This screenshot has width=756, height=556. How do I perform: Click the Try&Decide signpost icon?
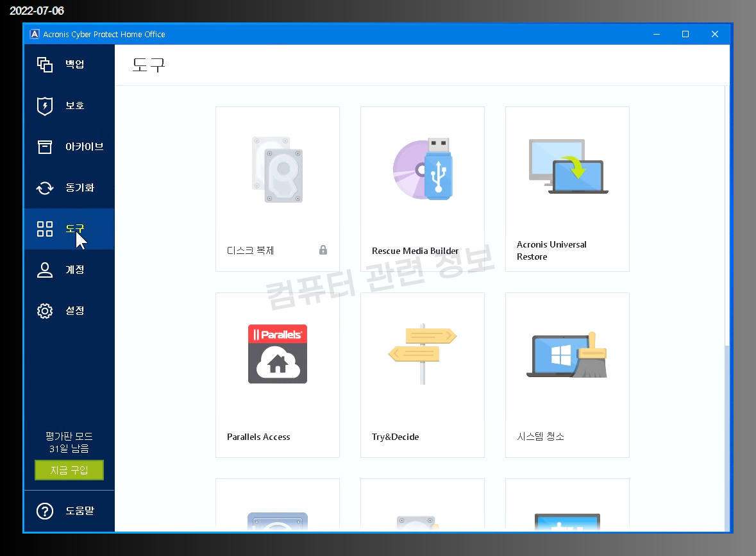coord(423,354)
